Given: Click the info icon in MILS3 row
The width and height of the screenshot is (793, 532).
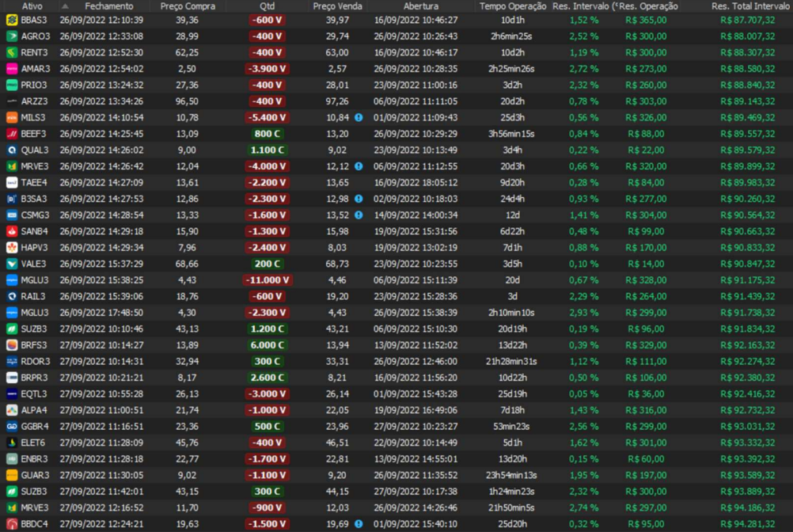Looking at the screenshot, I should (359, 117).
